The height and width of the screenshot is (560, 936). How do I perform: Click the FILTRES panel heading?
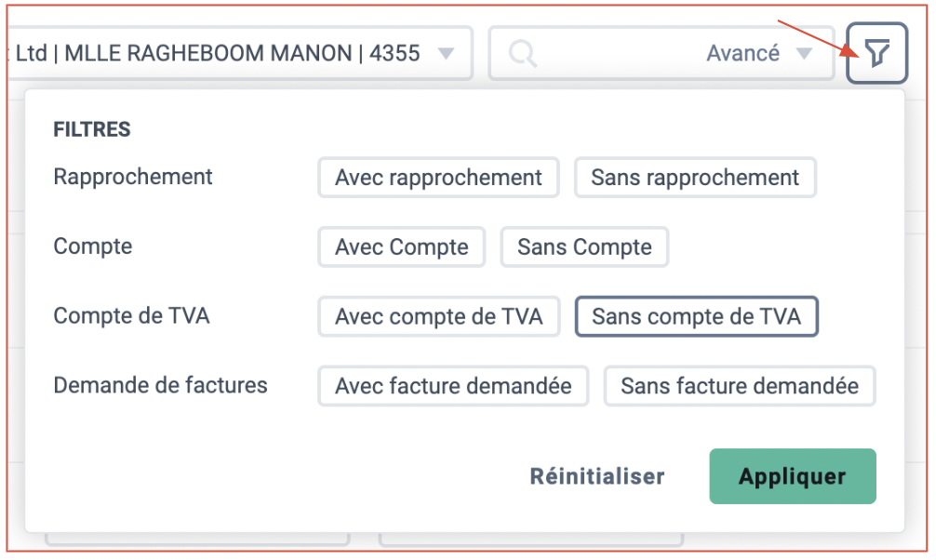tap(92, 129)
